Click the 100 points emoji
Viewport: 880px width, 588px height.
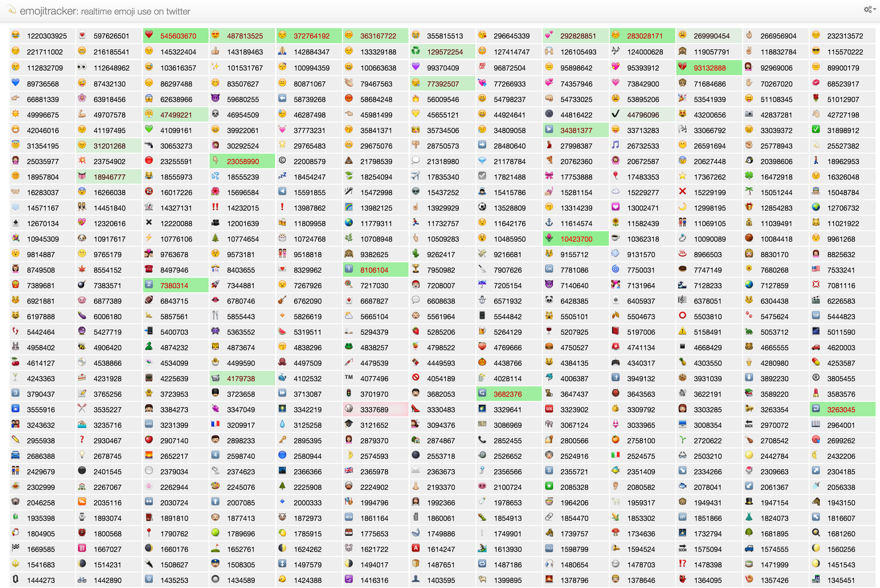[x=482, y=67]
